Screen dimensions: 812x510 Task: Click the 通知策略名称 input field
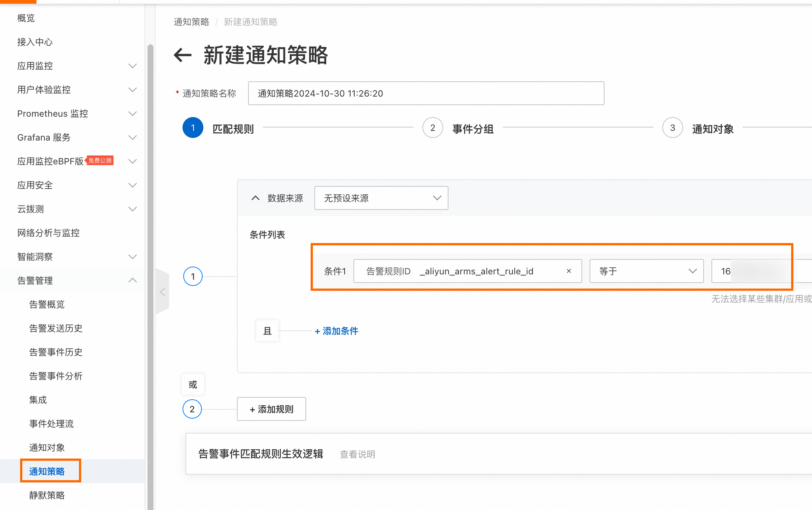pos(426,93)
